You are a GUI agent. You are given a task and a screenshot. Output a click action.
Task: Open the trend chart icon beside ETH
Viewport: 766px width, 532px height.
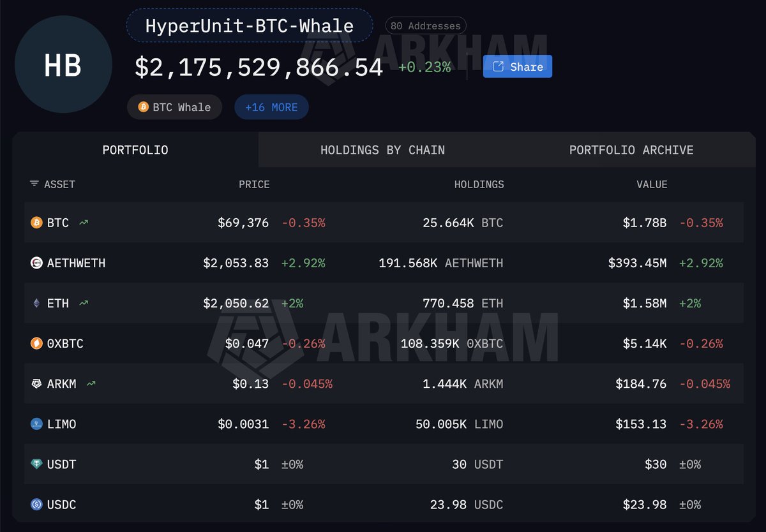(x=84, y=304)
